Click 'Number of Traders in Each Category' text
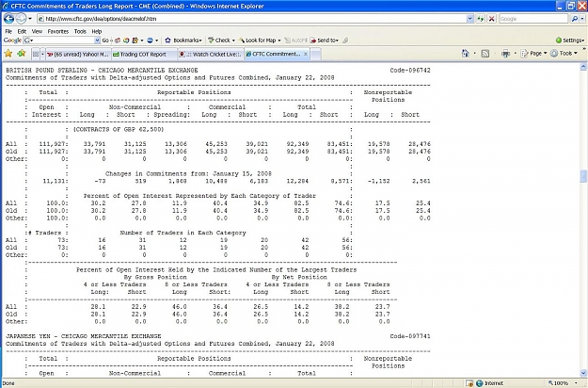Screen dimensions: 588x388 (183, 233)
